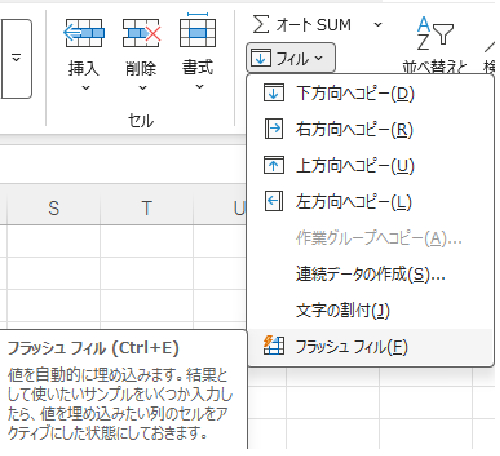
Task: Click the セル group label
Action: 141,120
